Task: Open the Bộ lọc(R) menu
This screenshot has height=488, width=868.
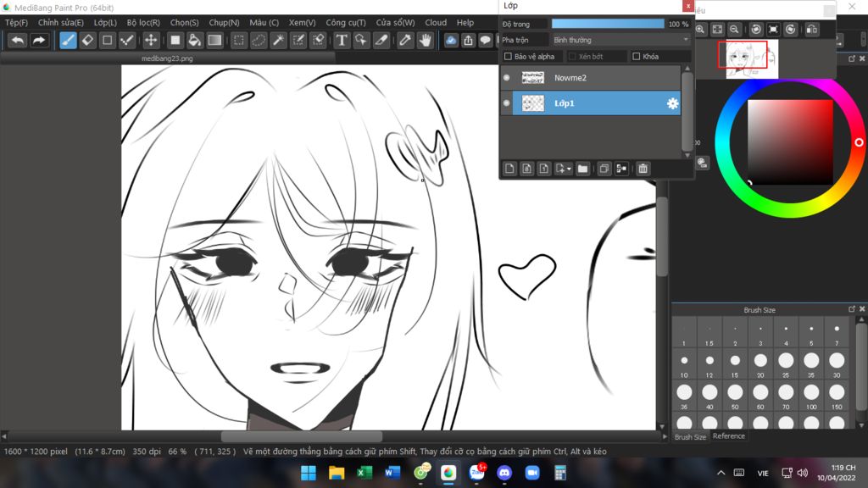Action: (142, 23)
